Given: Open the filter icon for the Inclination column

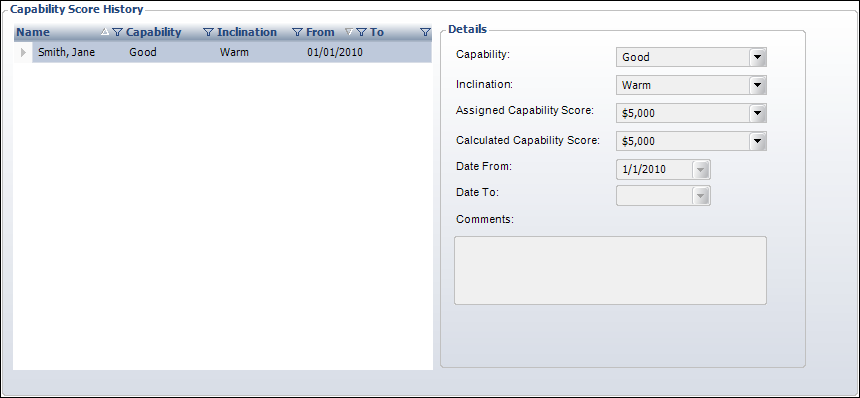Looking at the screenshot, I should [297, 32].
